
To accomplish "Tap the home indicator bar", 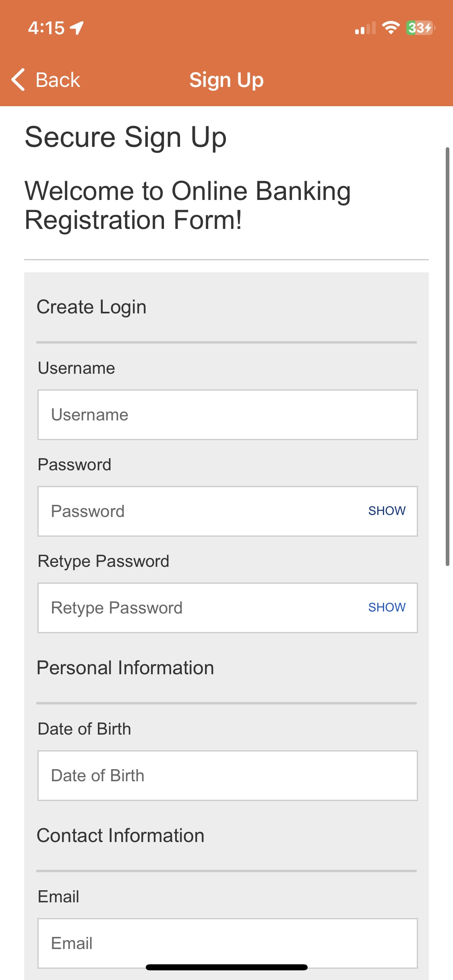I will coord(227,967).
